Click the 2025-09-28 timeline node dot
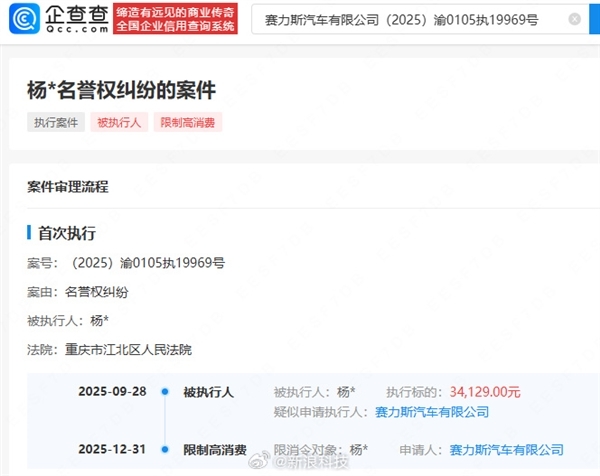The height and width of the screenshot is (476, 600). coord(161,392)
